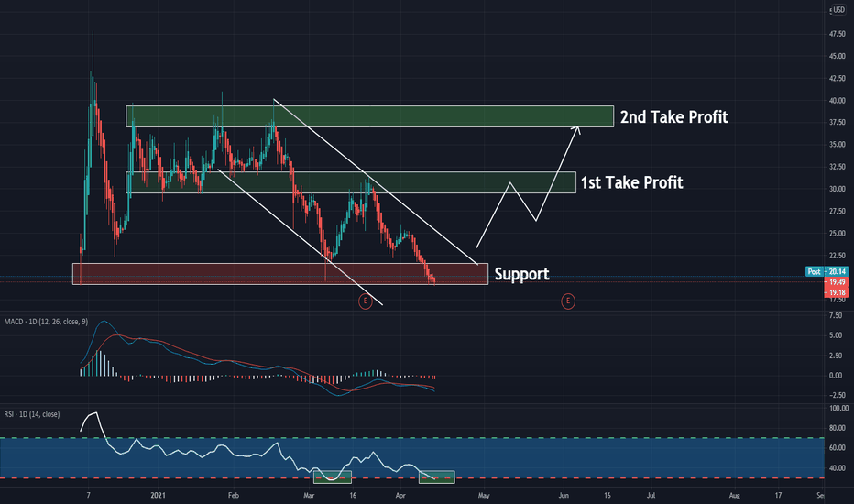Click the May label on the time axis
This screenshot has width=854, height=504.
coord(484,495)
